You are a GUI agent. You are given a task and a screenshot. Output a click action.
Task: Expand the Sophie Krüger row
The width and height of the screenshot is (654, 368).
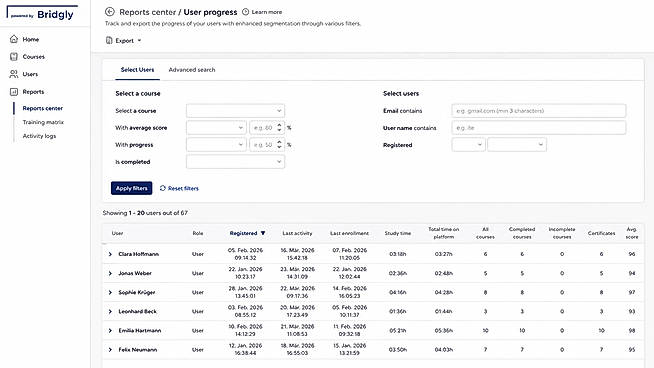110,292
